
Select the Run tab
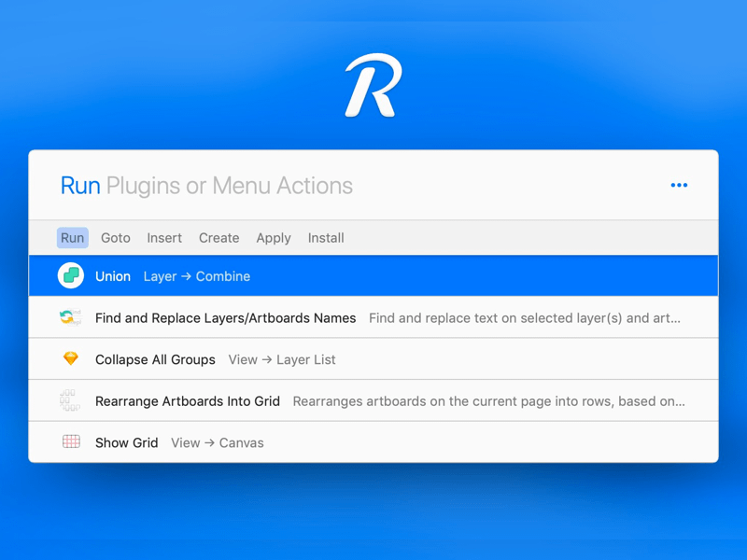(x=73, y=238)
